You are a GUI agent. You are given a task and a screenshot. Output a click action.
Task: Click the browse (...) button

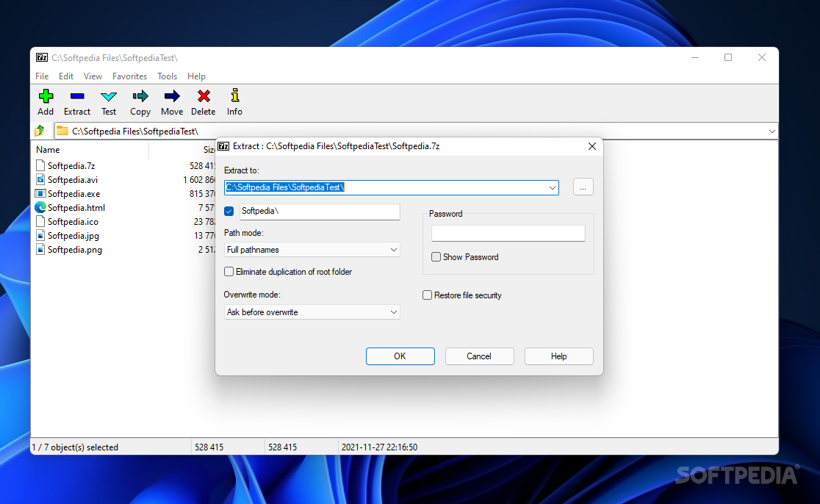(x=583, y=187)
